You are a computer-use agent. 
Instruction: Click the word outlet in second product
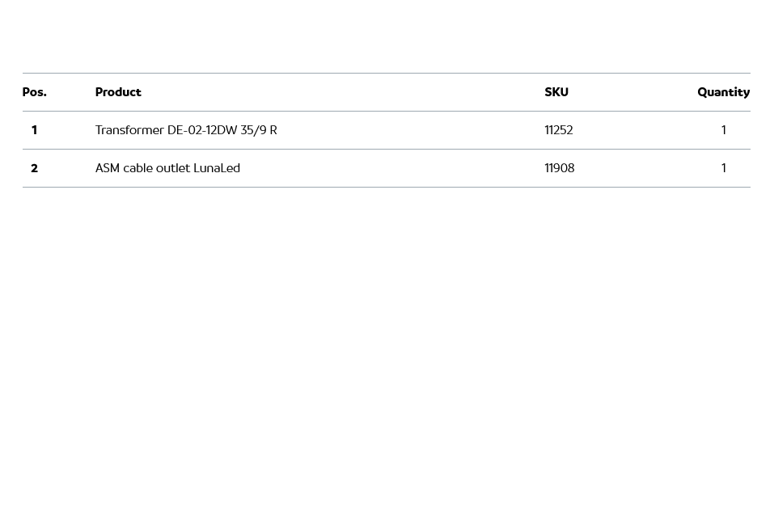[x=173, y=168]
